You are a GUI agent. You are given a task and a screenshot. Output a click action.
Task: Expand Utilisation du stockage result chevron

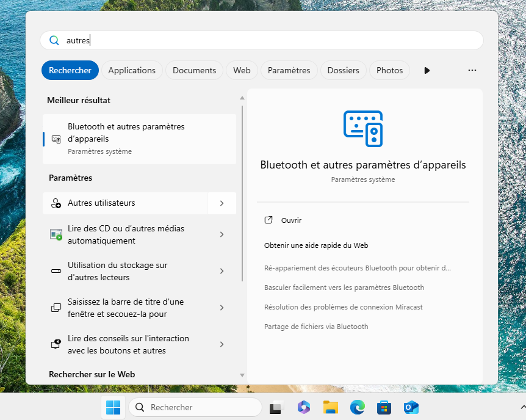point(222,271)
